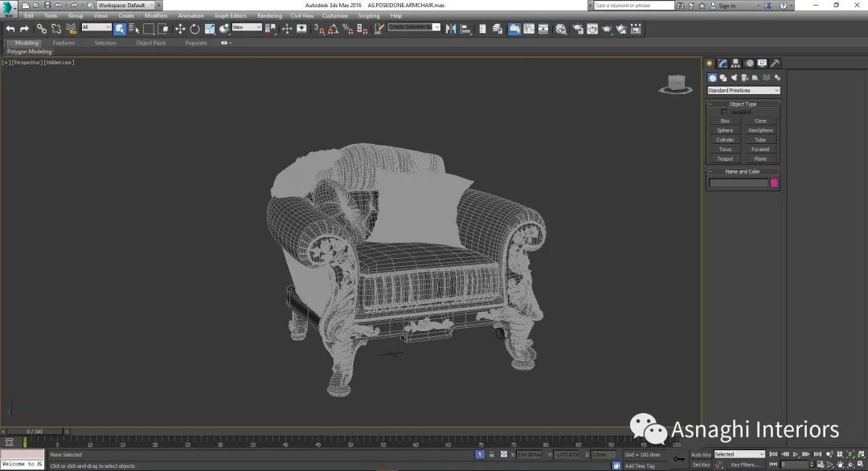The image size is (868, 471).
Task: Open the Mirror tool
Action: pos(451,29)
